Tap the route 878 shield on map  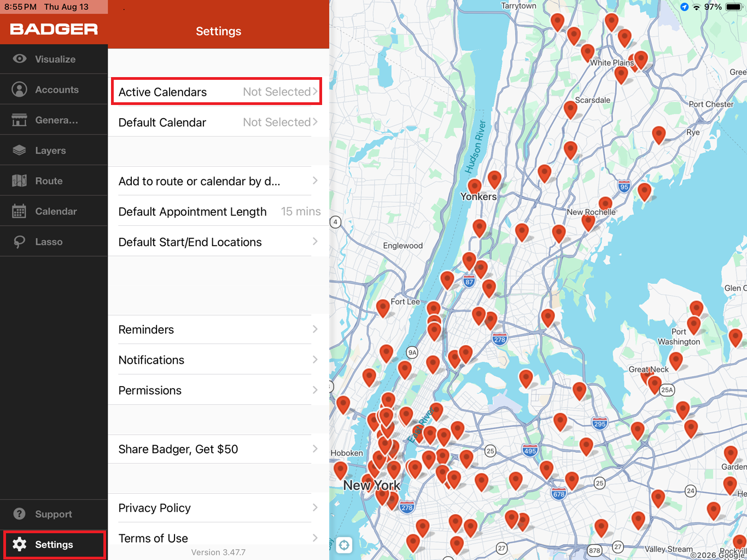tap(594, 550)
